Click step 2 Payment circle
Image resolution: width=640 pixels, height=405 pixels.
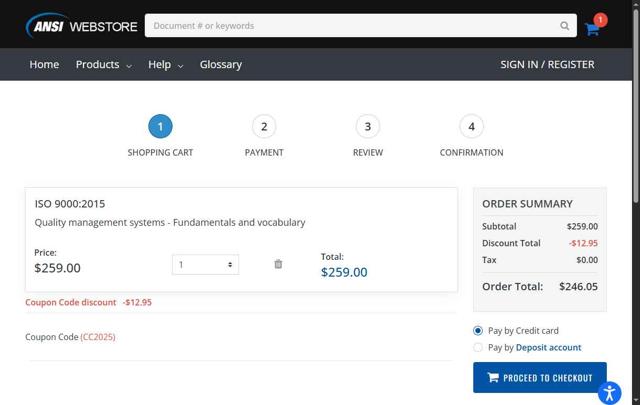[x=264, y=127]
